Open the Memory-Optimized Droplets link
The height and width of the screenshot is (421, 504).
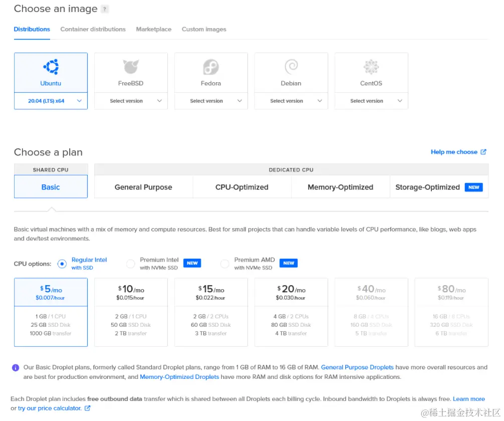[179, 376]
